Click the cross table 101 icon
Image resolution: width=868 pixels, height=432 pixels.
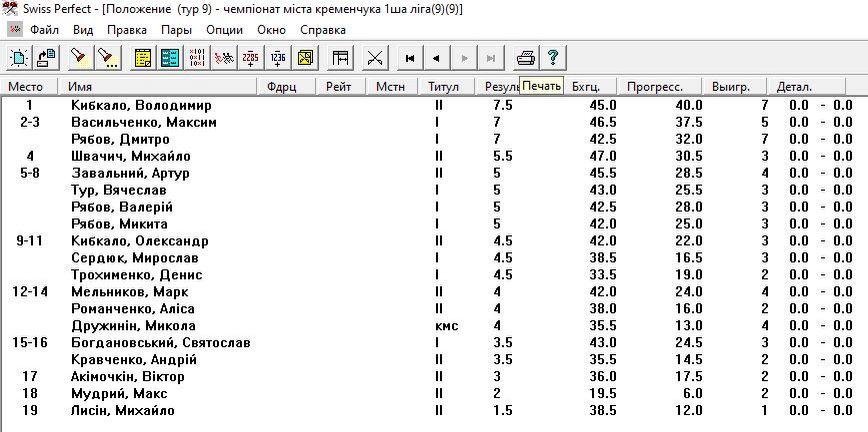pyautogui.click(x=197, y=57)
